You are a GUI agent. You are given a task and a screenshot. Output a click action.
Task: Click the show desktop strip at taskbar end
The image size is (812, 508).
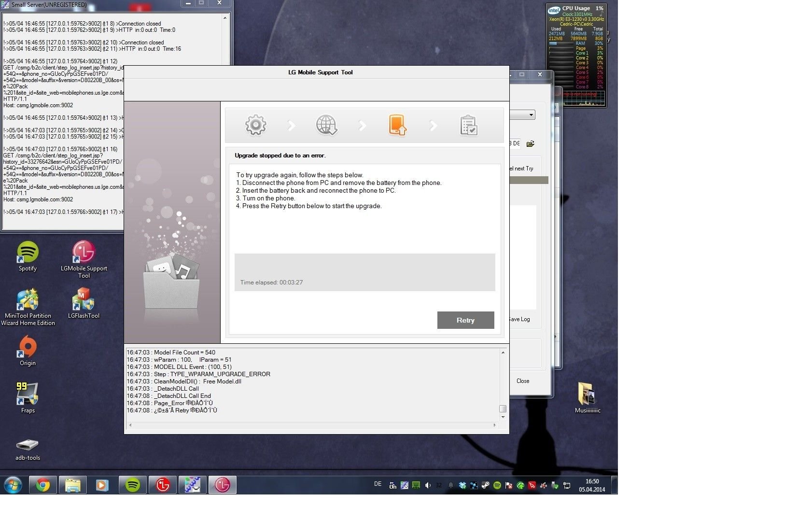coord(615,485)
